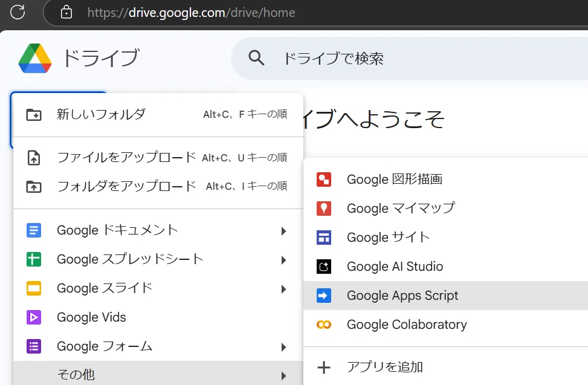
Task: Click Google スライド label
Action: (x=105, y=288)
